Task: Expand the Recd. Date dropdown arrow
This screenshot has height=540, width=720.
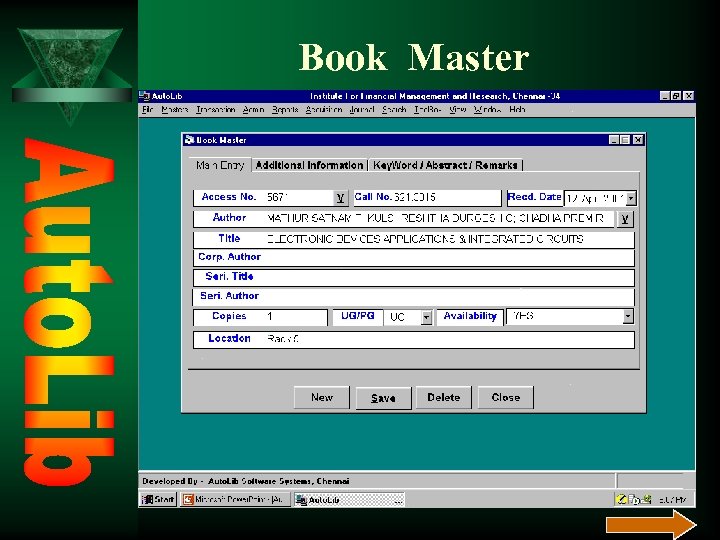Action: (631, 198)
